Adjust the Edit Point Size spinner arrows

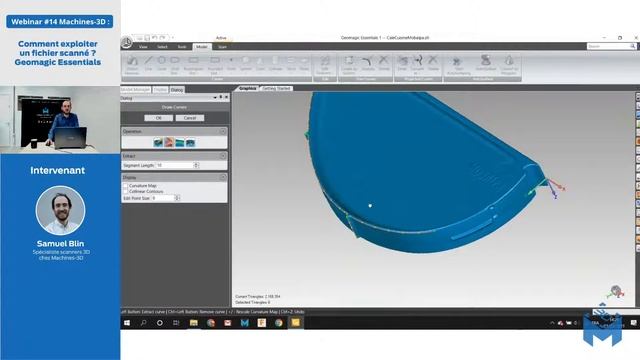177,198
